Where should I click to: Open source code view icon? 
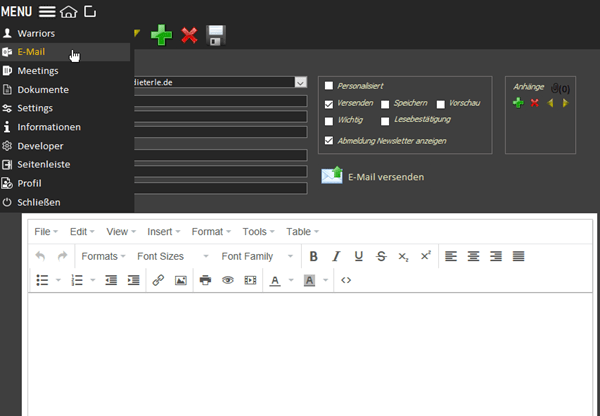tap(346, 280)
